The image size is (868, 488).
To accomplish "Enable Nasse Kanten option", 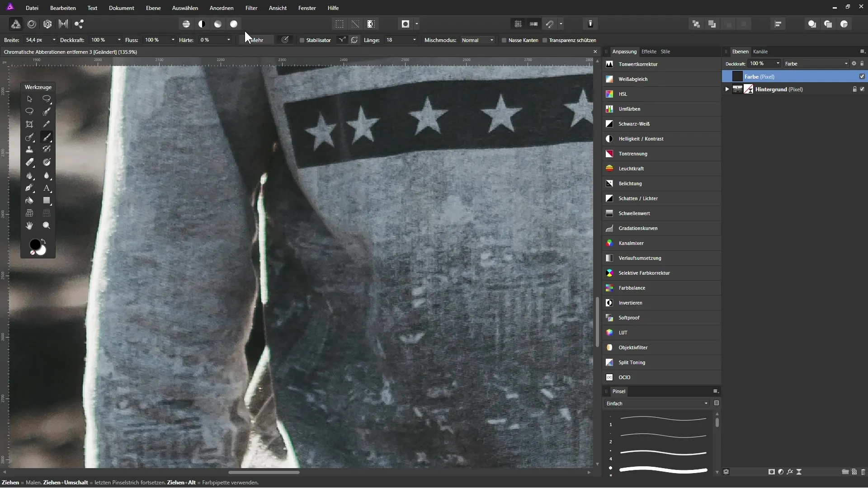I will (504, 40).
